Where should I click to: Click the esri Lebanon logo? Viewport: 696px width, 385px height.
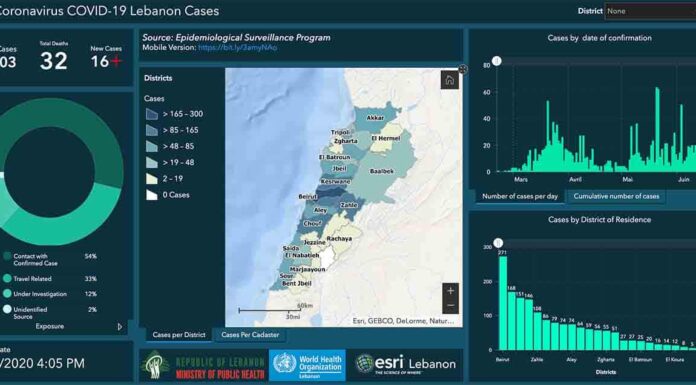(406, 364)
